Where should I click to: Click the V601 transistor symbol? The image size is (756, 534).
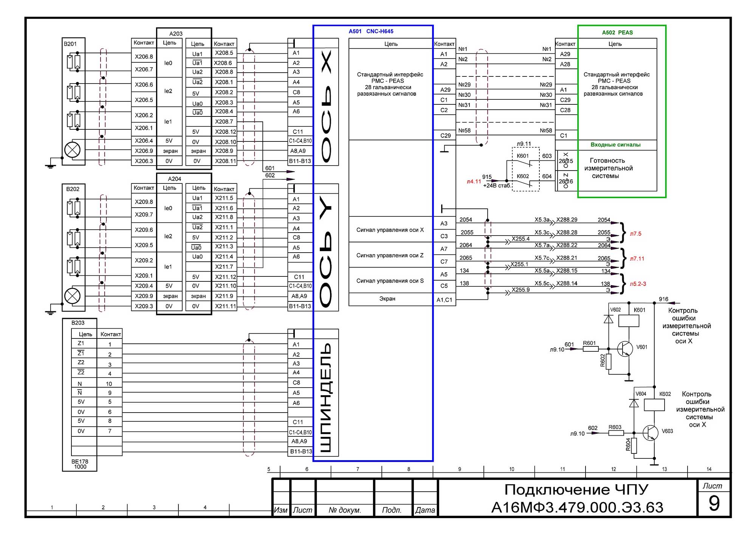point(625,349)
